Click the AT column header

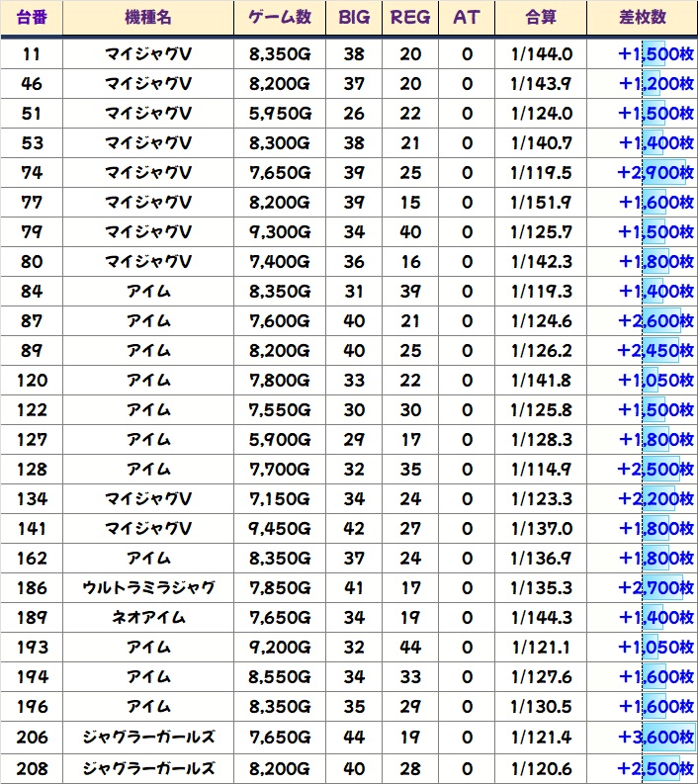(467, 18)
